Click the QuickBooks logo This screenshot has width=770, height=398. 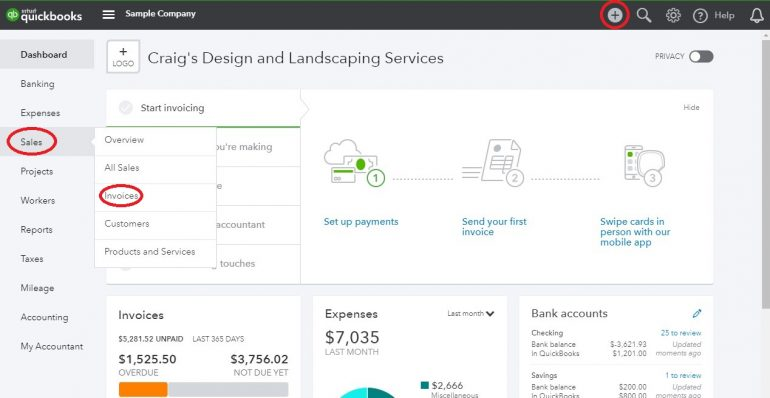[44, 15]
